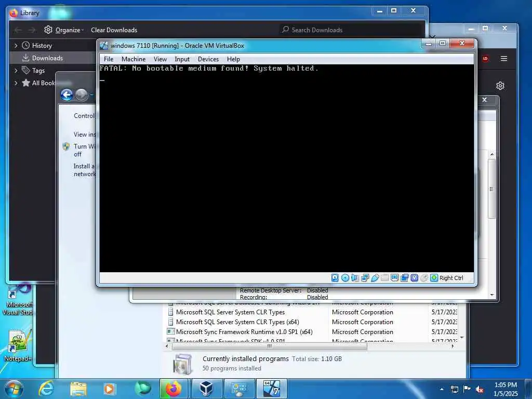Click the USB devices icon in VirtualBox status bar

click(375, 278)
